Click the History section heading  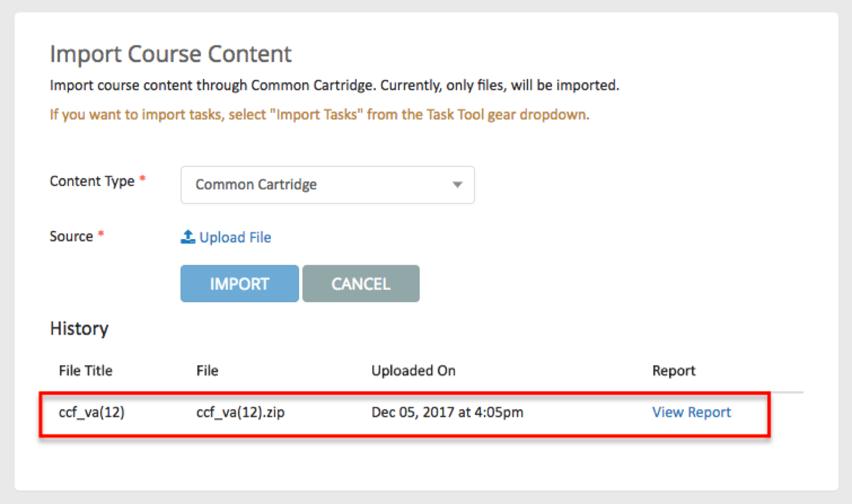(x=79, y=329)
